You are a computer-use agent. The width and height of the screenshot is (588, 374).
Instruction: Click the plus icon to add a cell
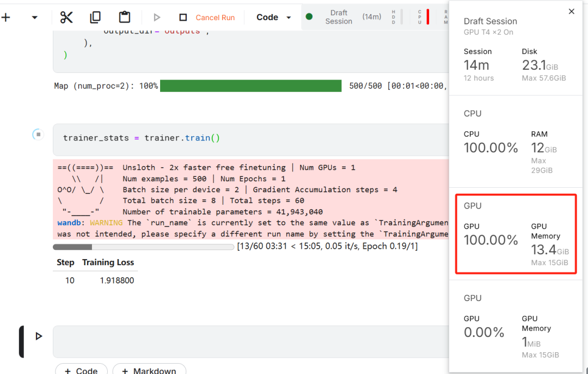pyautogui.click(x=6, y=17)
